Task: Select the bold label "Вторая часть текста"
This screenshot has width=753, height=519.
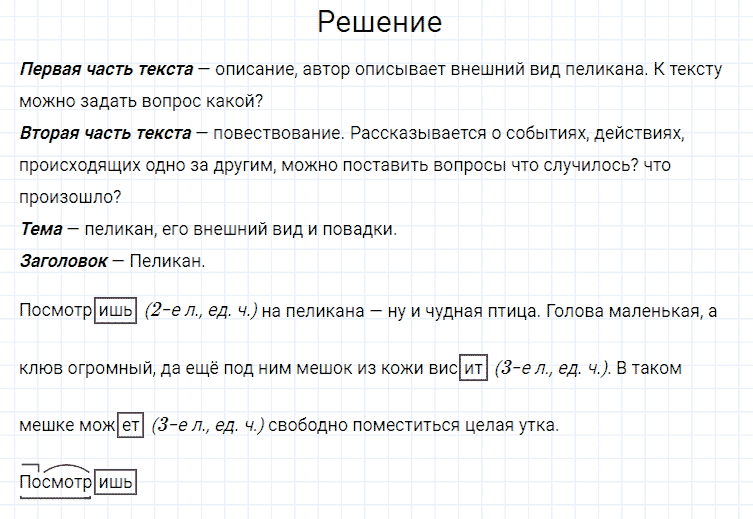Action: [105, 133]
